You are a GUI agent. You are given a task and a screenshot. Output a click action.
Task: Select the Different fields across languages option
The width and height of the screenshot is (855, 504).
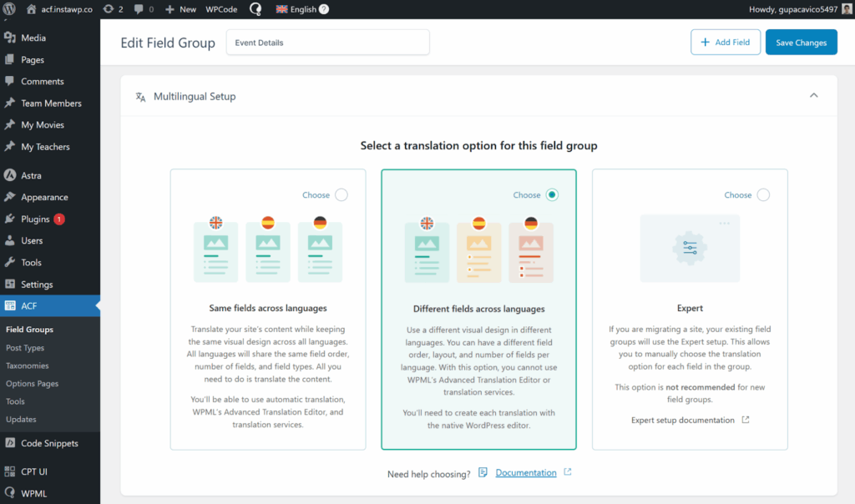pos(552,194)
